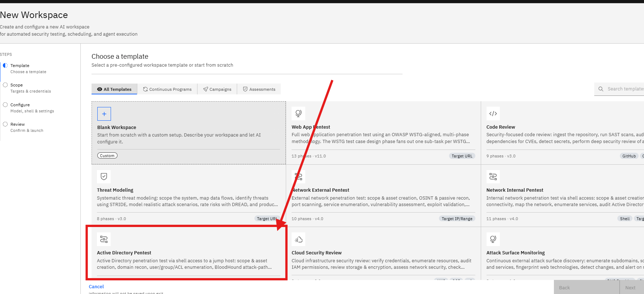Click the Cloud Security Review cloud icon

(x=298, y=239)
